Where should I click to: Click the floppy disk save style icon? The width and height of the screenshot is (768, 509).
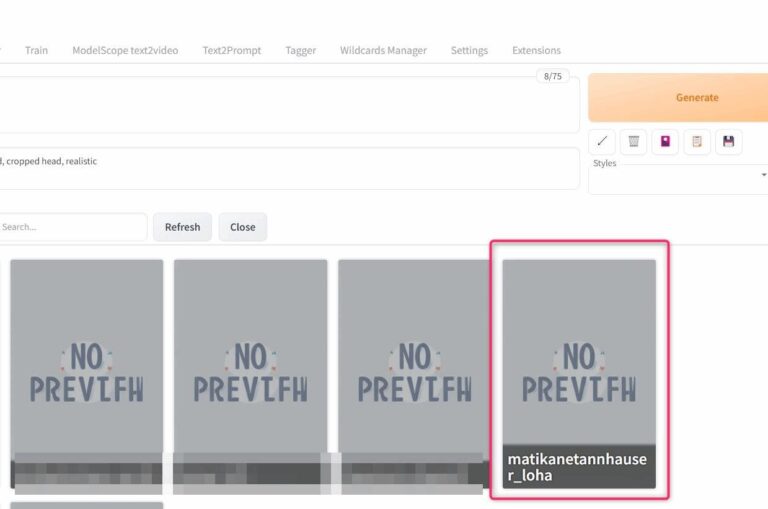(728, 142)
